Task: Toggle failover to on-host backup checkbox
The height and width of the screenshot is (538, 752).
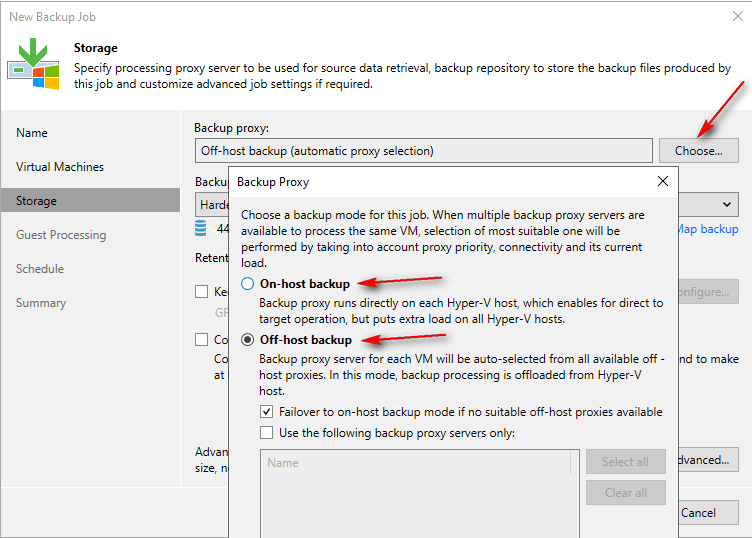Action: pos(266,412)
